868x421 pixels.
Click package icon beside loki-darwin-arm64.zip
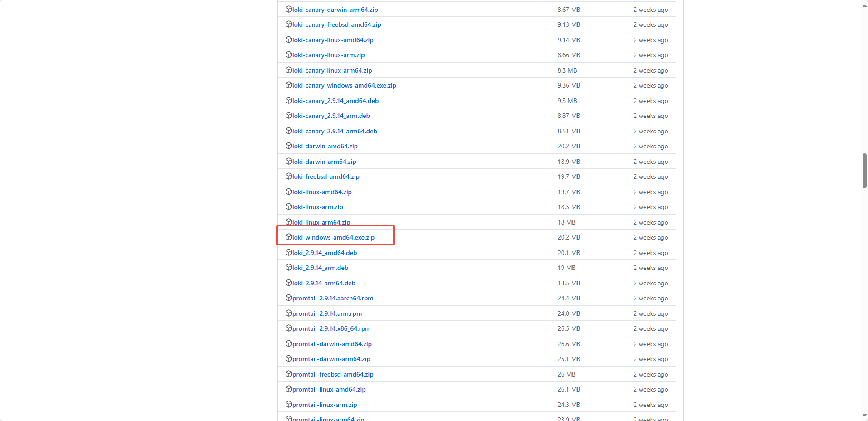tap(288, 161)
